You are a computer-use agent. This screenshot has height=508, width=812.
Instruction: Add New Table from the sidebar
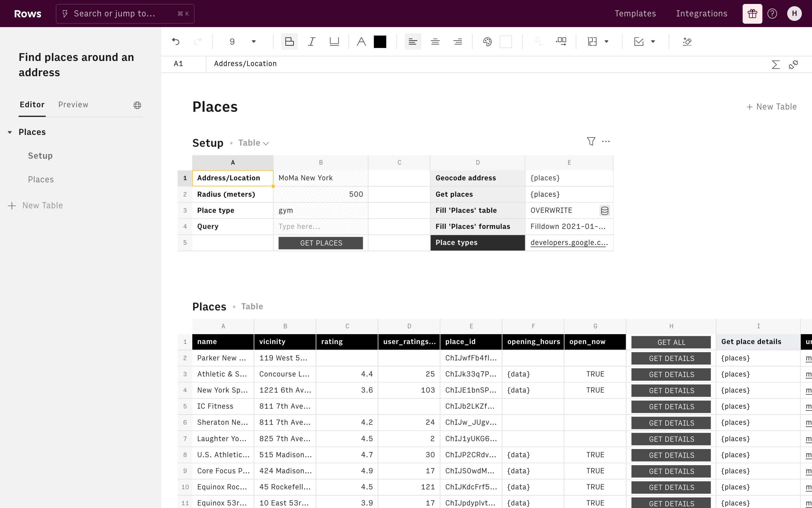click(35, 205)
